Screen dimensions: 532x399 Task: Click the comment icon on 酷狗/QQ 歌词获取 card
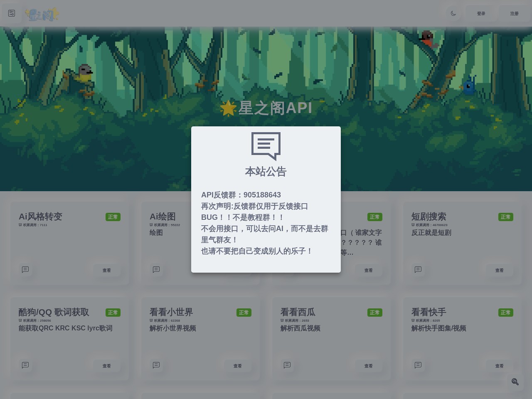(x=25, y=365)
